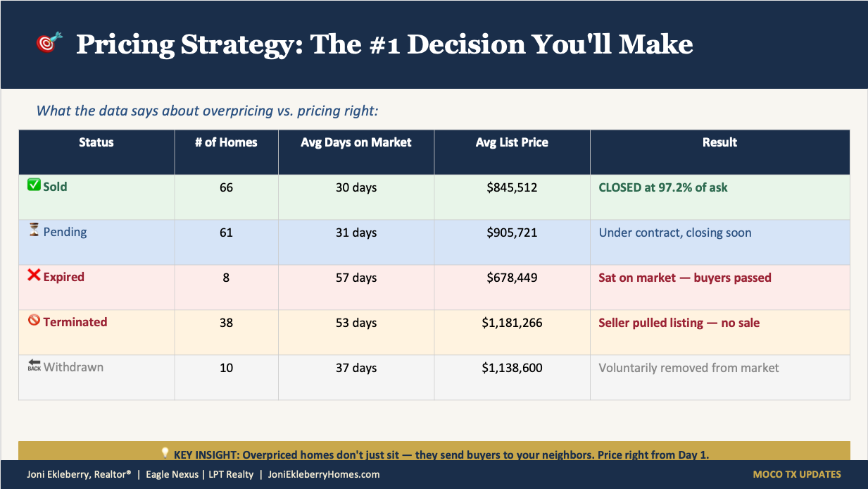Click the 'Sat on market — buyers passed' text
The width and height of the screenshot is (868, 489).
(x=685, y=278)
